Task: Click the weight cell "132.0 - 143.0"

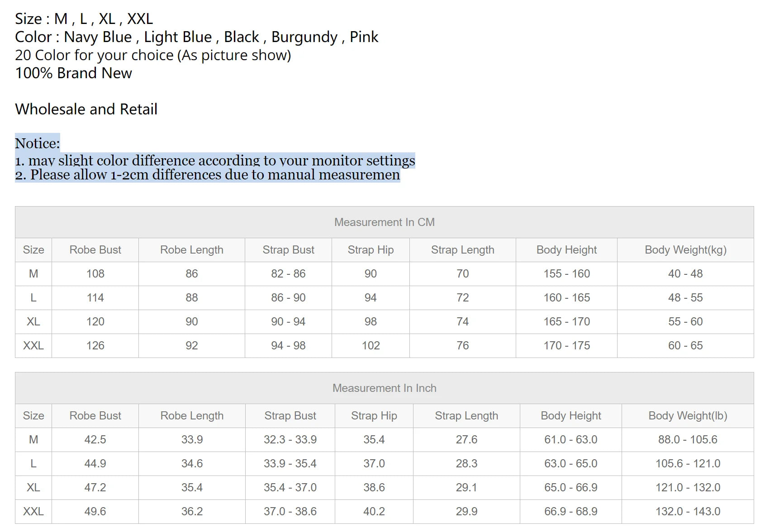Action: [687, 512]
